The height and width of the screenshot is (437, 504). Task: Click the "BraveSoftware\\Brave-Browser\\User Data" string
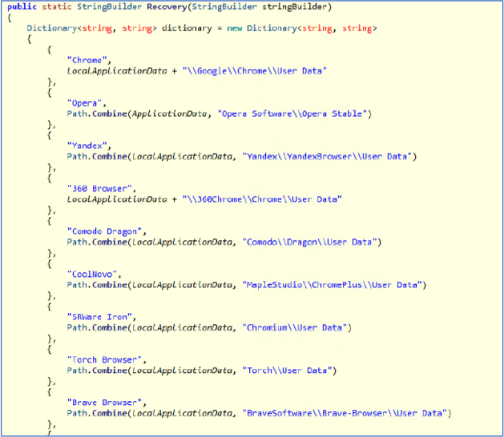click(x=345, y=413)
